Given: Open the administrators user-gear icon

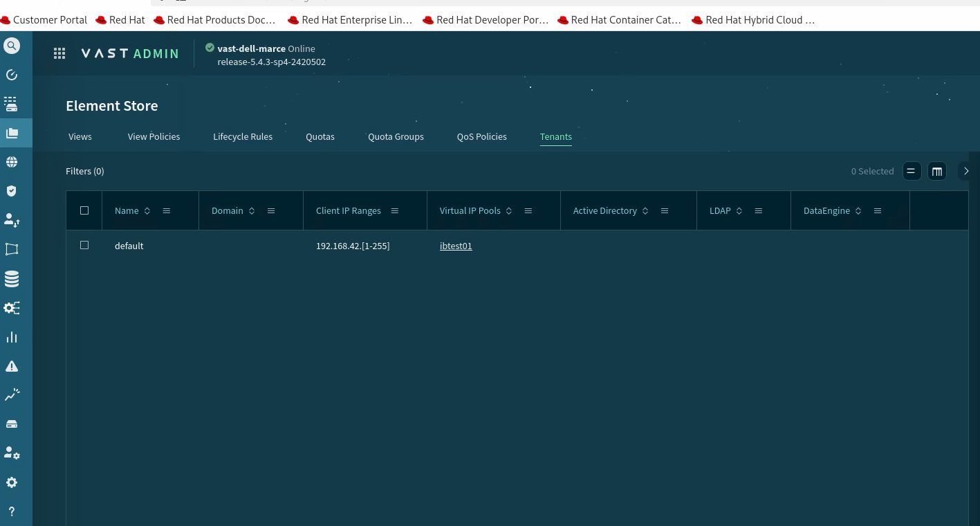Looking at the screenshot, I should pos(12,453).
